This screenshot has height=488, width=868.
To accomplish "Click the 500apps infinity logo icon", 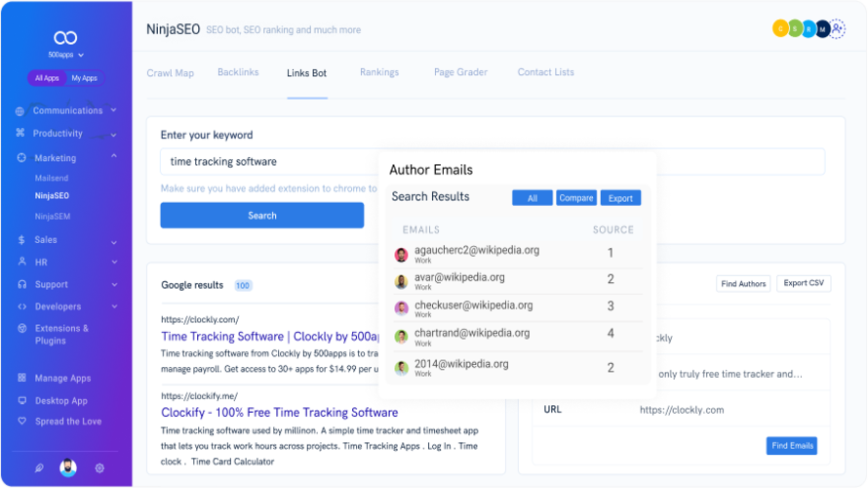I will 65,38.
